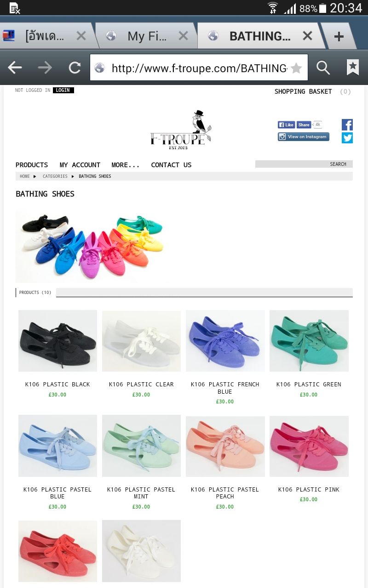Open the SHOPPING BASKET link

pyautogui.click(x=303, y=91)
